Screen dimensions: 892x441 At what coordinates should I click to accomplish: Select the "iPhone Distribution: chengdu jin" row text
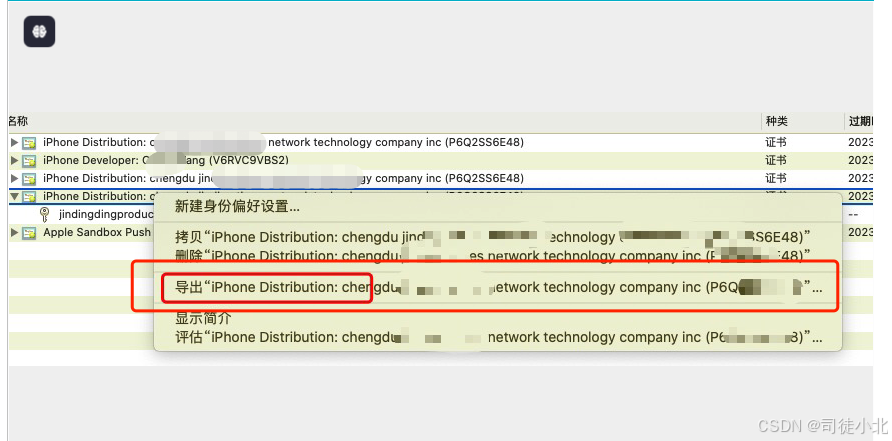tap(283, 179)
